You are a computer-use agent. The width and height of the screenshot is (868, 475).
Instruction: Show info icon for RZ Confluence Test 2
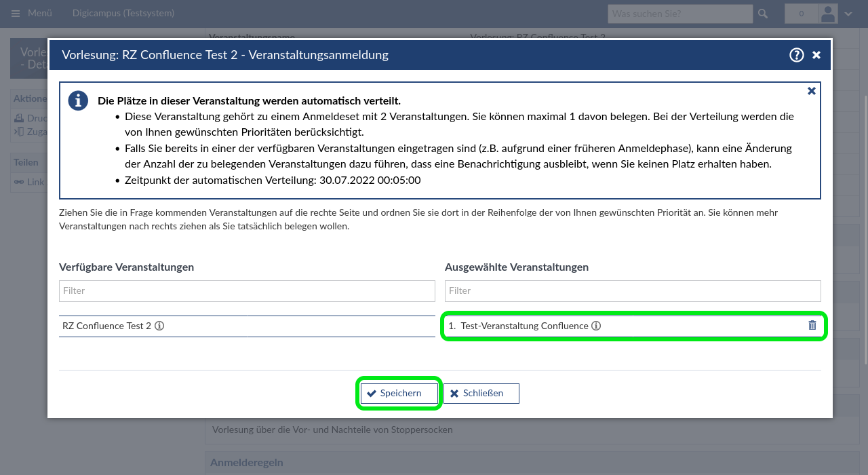click(x=159, y=326)
